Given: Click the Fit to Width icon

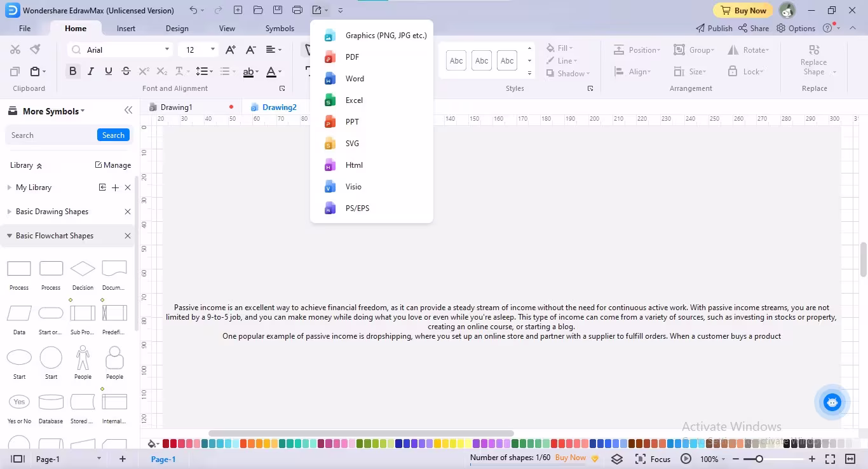Looking at the screenshot, I should tap(850, 459).
